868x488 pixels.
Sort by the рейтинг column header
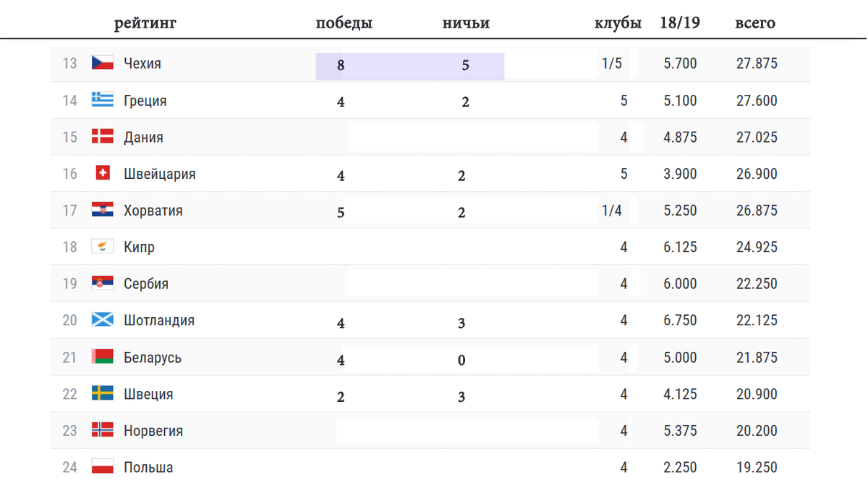(x=145, y=23)
